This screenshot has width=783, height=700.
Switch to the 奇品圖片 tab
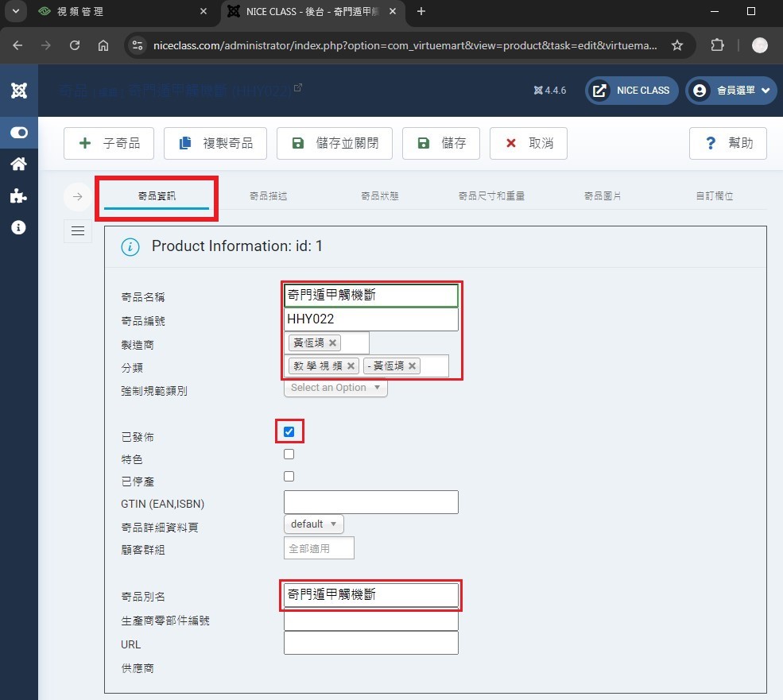603,196
